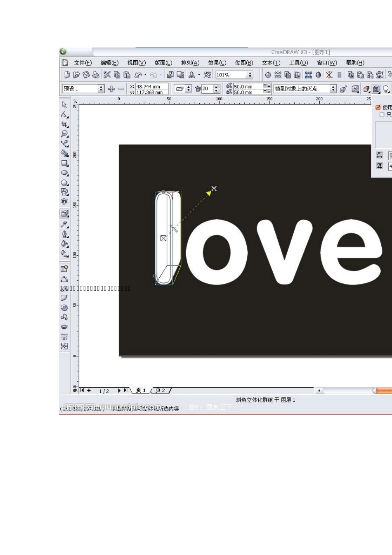This screenshot has width=392, height=555.
Task: Open the 锁到对象上的灭点 vanishing point dropdown
Action: coord(333,89)
